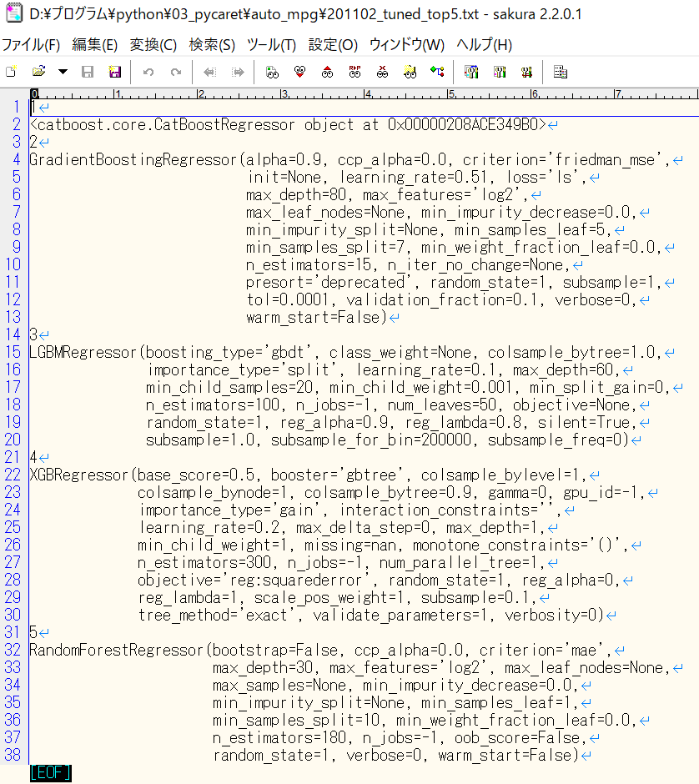
Task: Open the 検索(S) menu
Action: 212,45
